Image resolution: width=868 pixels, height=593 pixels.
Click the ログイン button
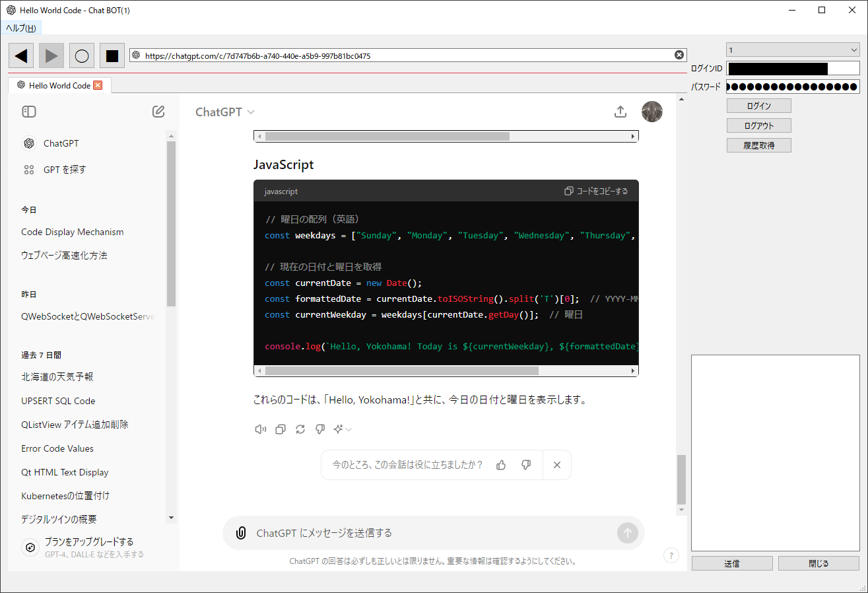coord(758,106)
